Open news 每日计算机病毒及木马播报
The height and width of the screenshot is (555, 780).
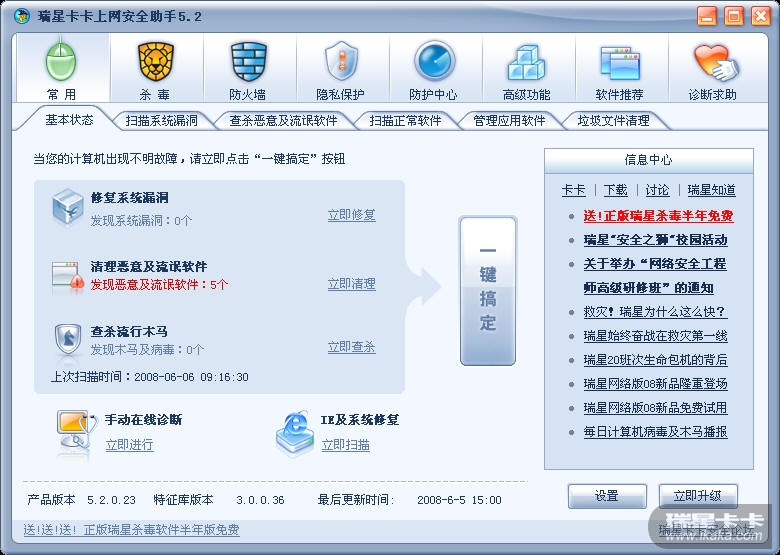click(x=655, y=432)
